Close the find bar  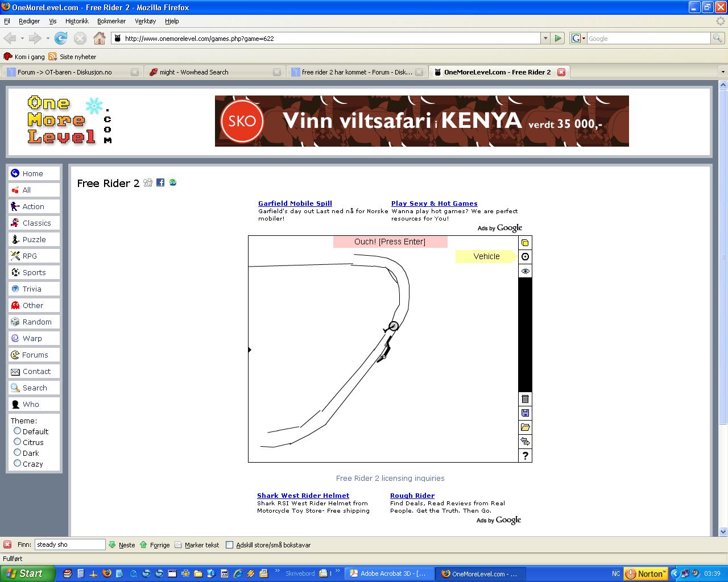[7, 544]
